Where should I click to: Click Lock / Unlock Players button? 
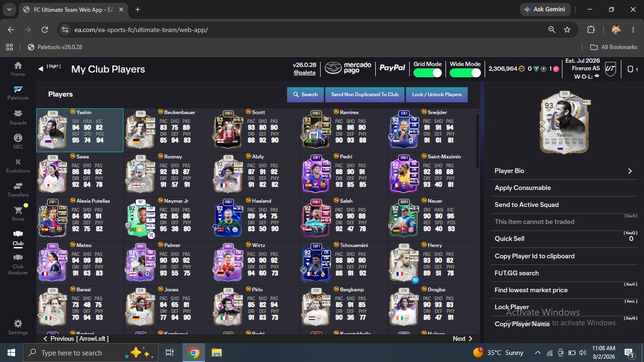click(x=437, y=94)
